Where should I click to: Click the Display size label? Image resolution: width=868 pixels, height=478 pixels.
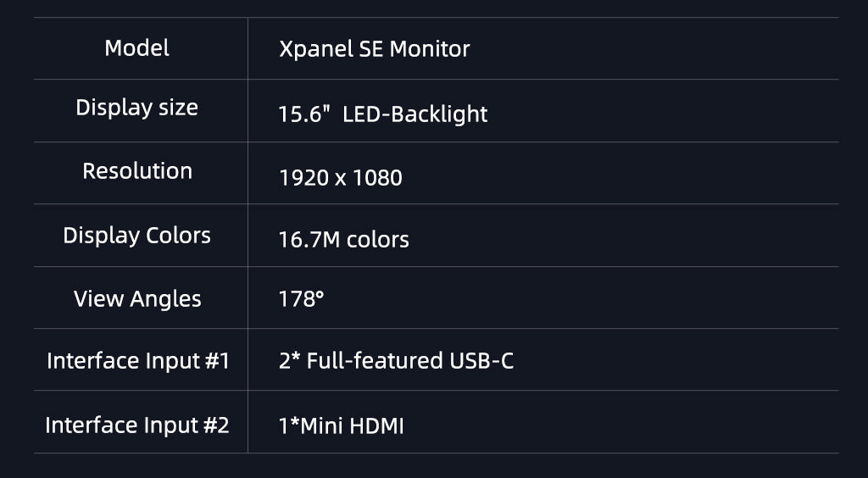136,108
